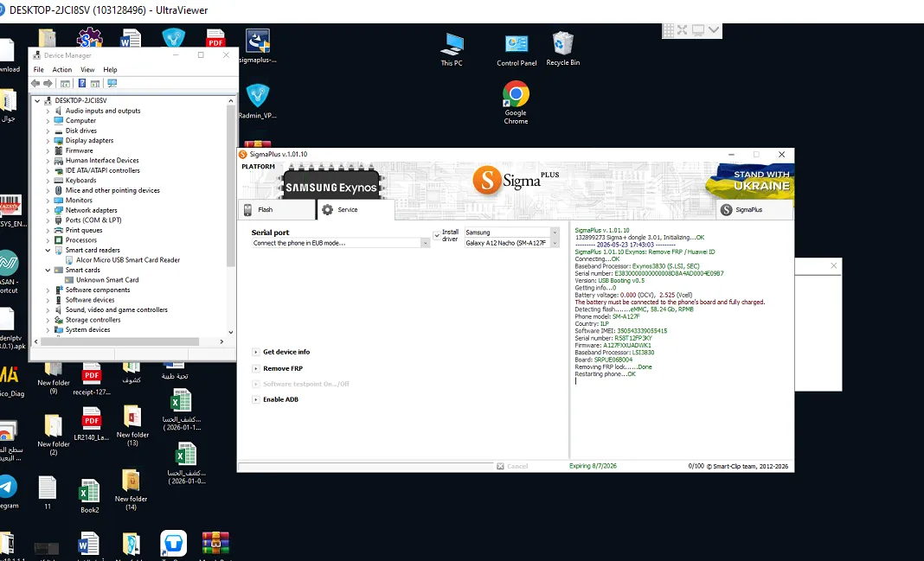
Task: Select the Keyboards tree item
Action: coord(80,180)
